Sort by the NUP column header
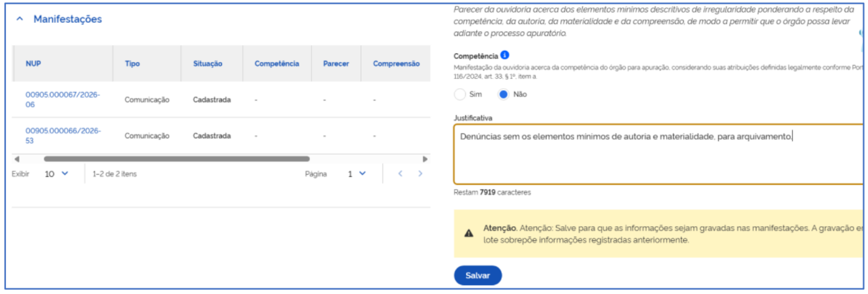The height and width of the screenshot is (294, 868). (34, 64)
